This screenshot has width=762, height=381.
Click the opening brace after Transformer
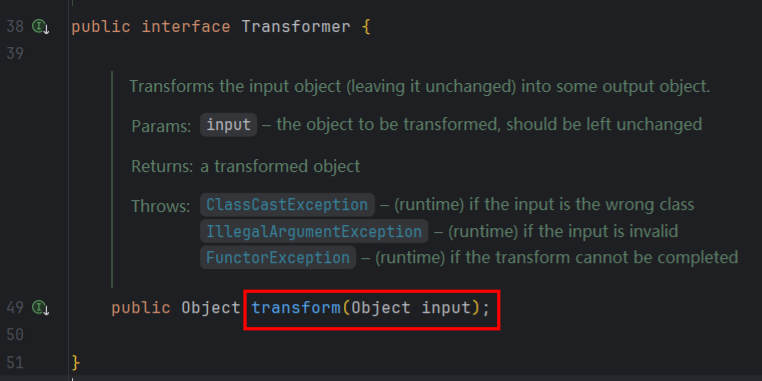(366, 27)
